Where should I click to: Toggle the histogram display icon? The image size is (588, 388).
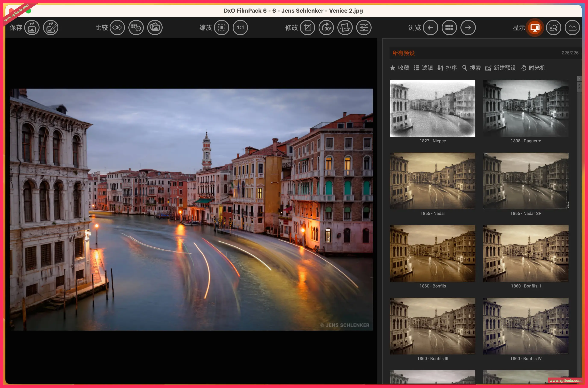tap(572, 28)
